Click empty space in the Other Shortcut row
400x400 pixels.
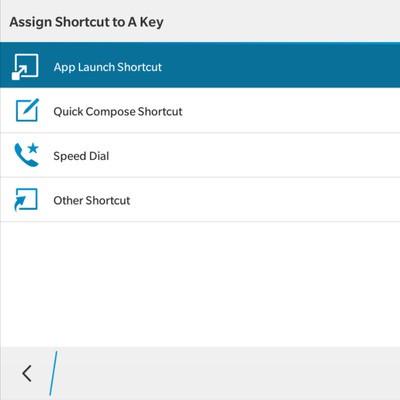(263, 199)
